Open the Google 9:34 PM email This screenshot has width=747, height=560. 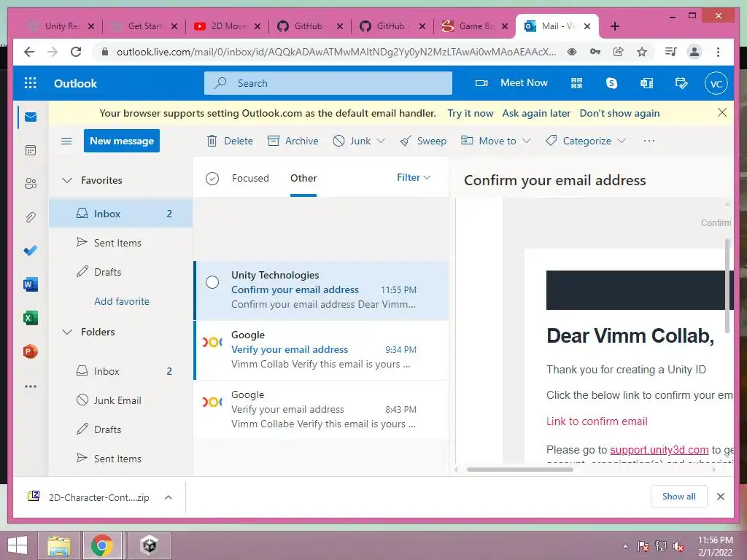[322, 350]
